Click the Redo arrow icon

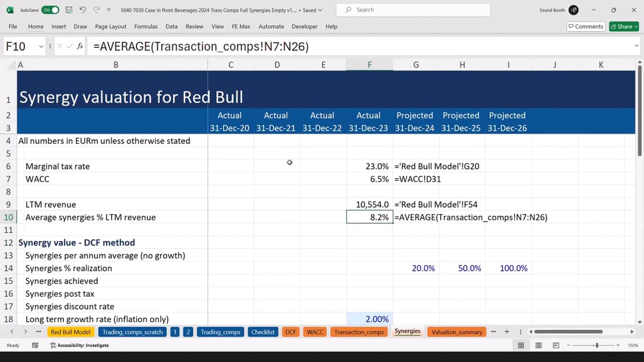(97, 10)
